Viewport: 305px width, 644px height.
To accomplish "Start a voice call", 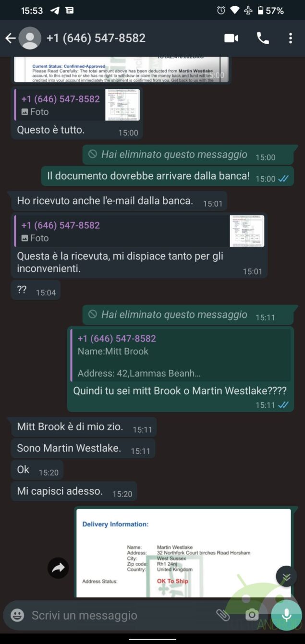I will tap(263, 38).
